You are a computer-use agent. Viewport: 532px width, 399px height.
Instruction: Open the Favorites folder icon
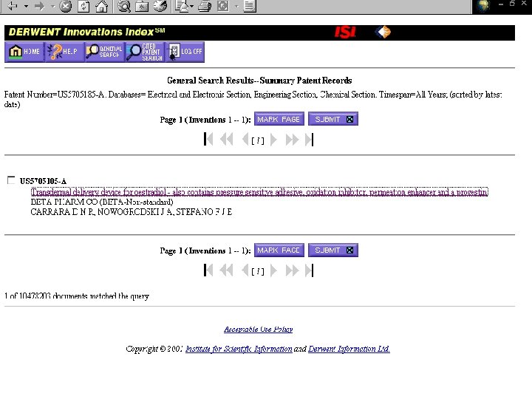[142, 6]
